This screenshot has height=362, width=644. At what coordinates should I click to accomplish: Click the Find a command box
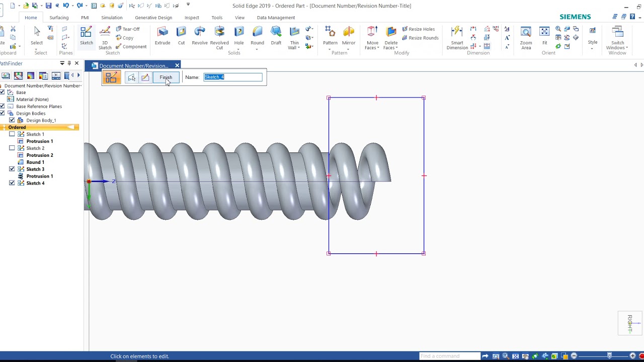pyautogui.click(x=450, y=356)
